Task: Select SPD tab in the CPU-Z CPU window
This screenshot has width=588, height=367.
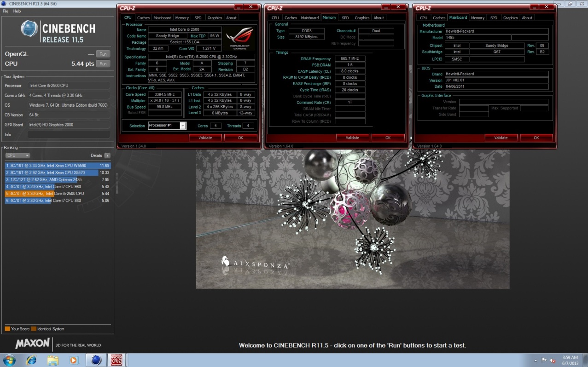Action: pos(198,18)
